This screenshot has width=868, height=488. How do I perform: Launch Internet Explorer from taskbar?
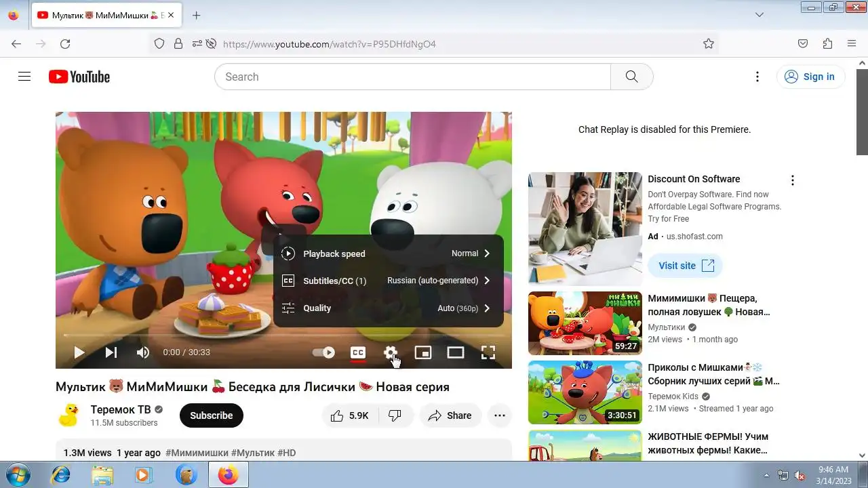coord(60,475)
